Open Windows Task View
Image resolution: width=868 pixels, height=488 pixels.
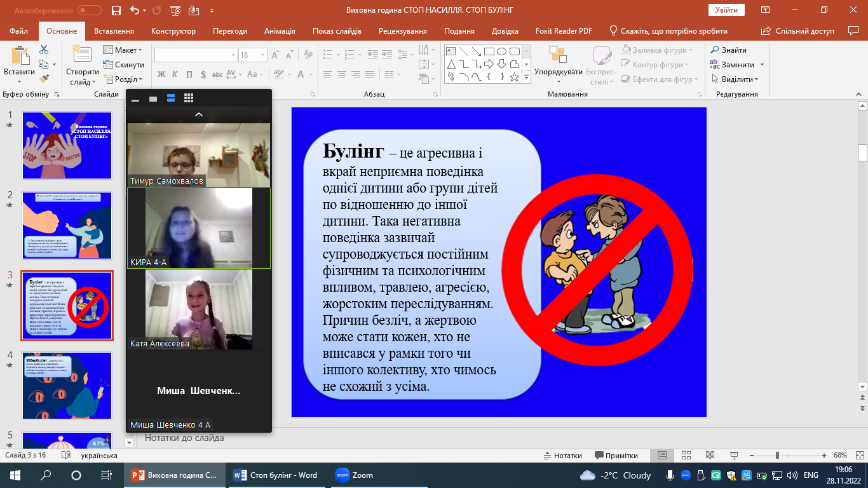tap(107, 475)
